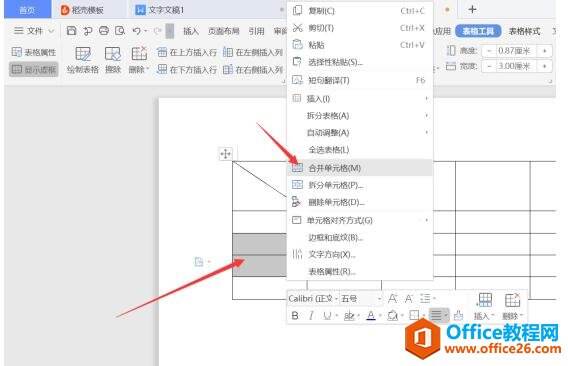Viewport: 568px width, 366px height.
Task: Choose 文字方向(X) from context menu
Action: point(360,254)
